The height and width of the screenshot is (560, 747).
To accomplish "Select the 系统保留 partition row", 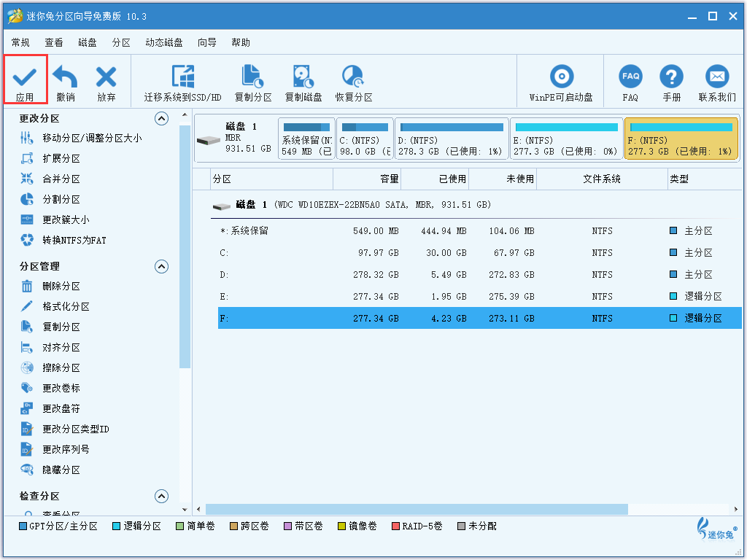I will point(480,231).
